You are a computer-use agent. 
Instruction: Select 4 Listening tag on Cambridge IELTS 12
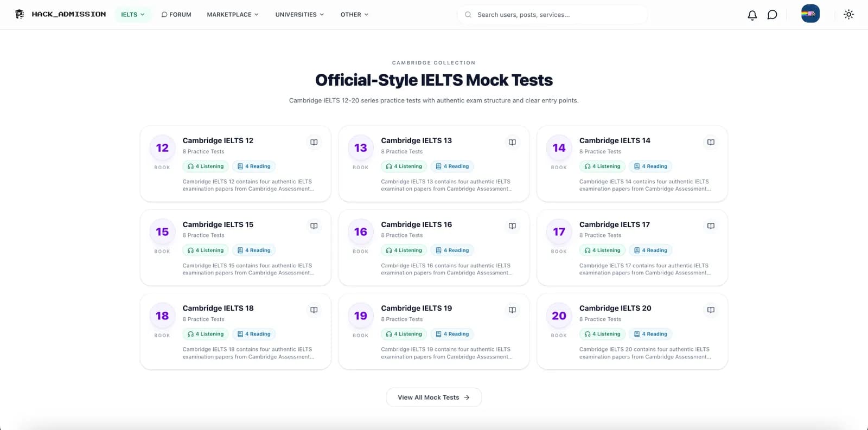pyautogui.click(x=206, y=166)
